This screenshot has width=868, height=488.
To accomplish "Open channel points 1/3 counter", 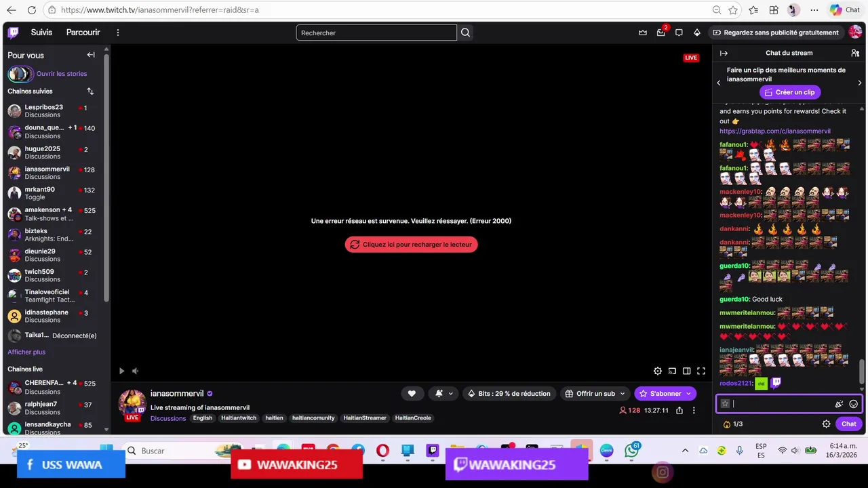I will 732,424.
